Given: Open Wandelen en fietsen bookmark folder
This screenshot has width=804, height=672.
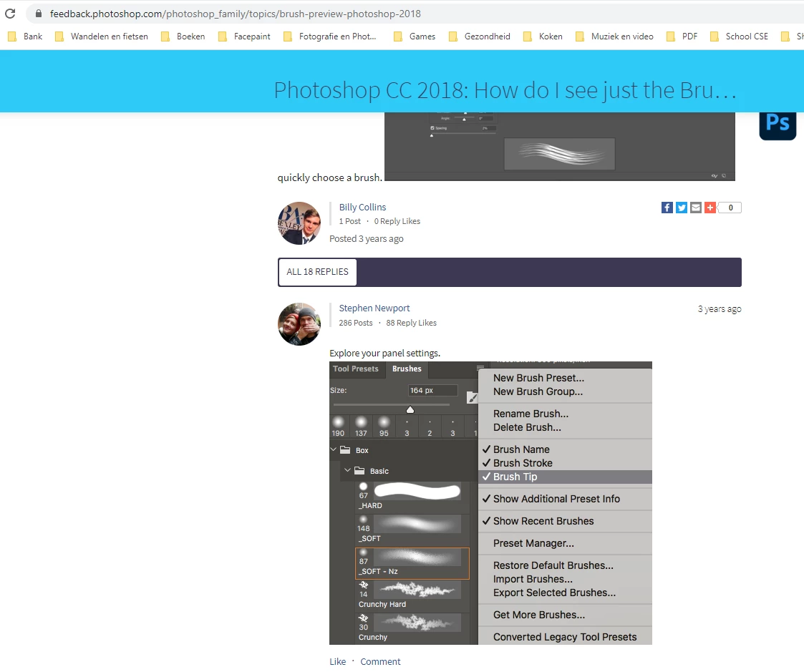Looking at the screenshot, I should pyautogui.click(x=102, y=36).
